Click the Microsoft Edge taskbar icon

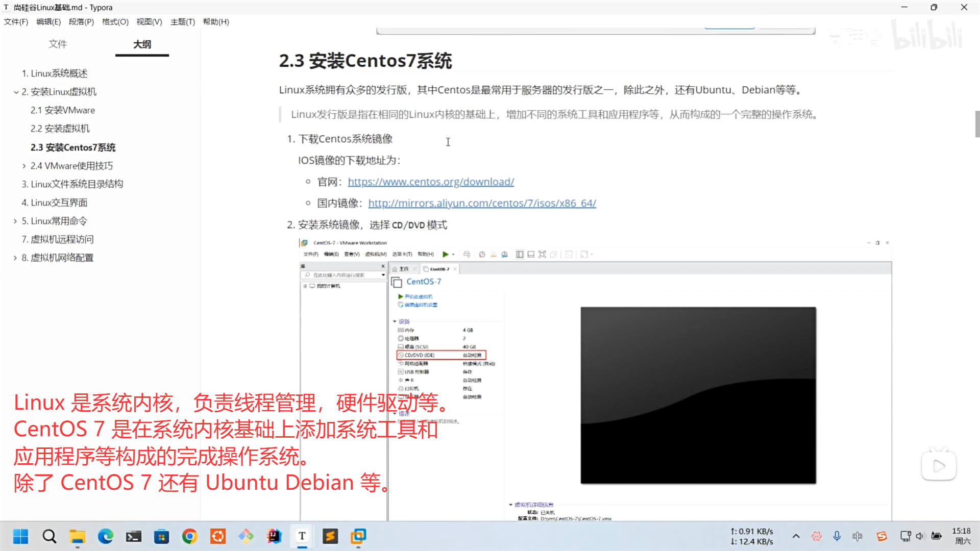(106, 536)
